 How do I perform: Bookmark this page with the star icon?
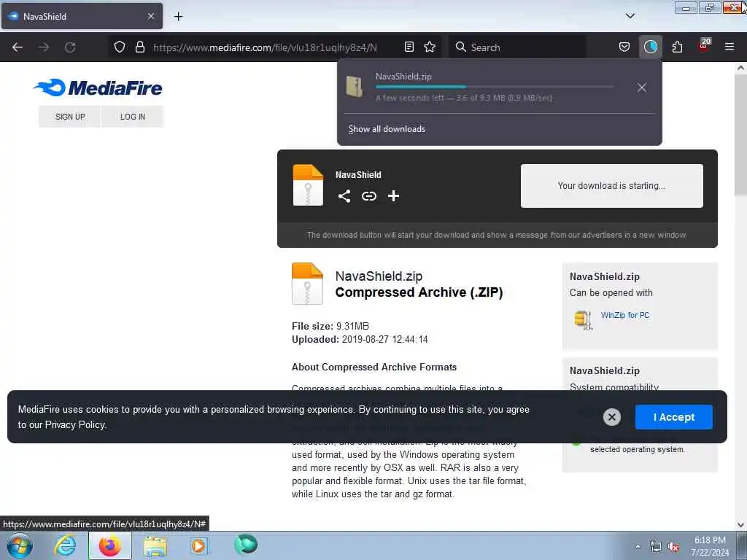(x=430, y=47)
